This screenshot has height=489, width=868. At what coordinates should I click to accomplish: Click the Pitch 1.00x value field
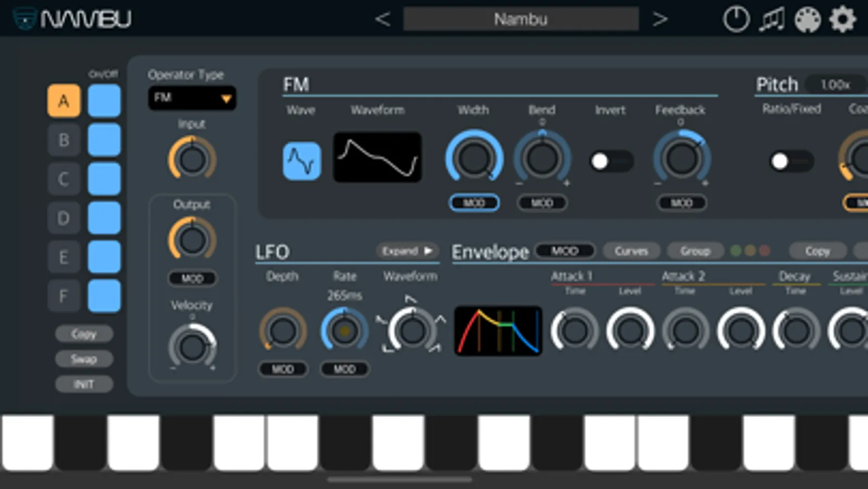tap(835, 85)
